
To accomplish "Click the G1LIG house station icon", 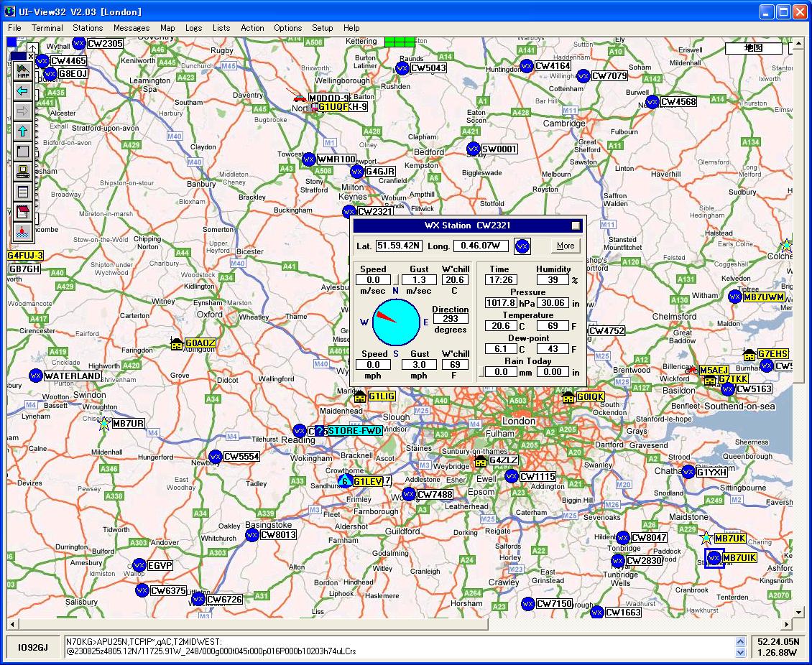I will (x=360, y=397).
